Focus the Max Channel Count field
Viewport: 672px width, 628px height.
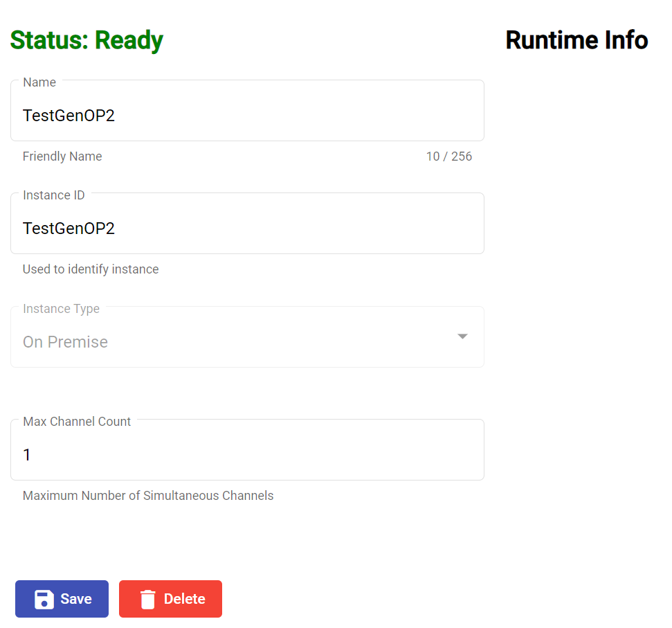click(x=247, y=449)
